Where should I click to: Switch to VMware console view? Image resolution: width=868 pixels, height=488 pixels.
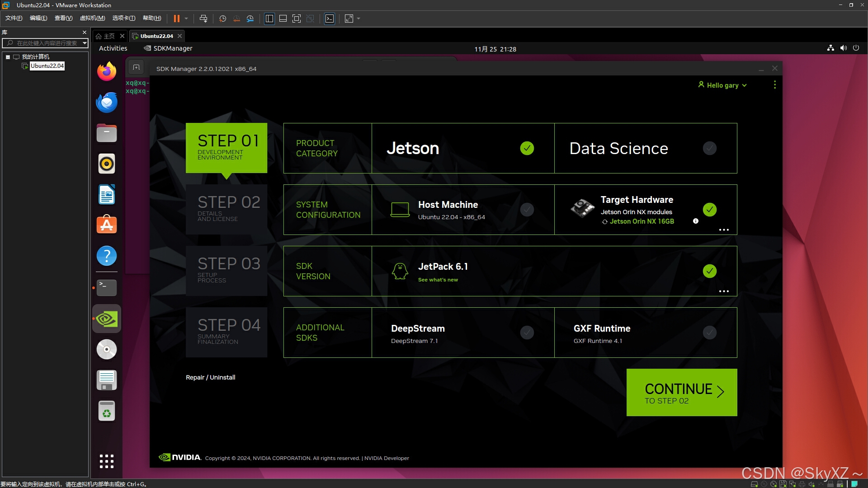point(330,19)
